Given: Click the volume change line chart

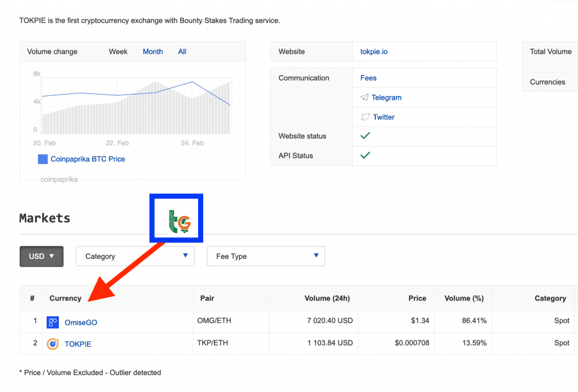Looking at the screenshot, I should click(136, 106).
